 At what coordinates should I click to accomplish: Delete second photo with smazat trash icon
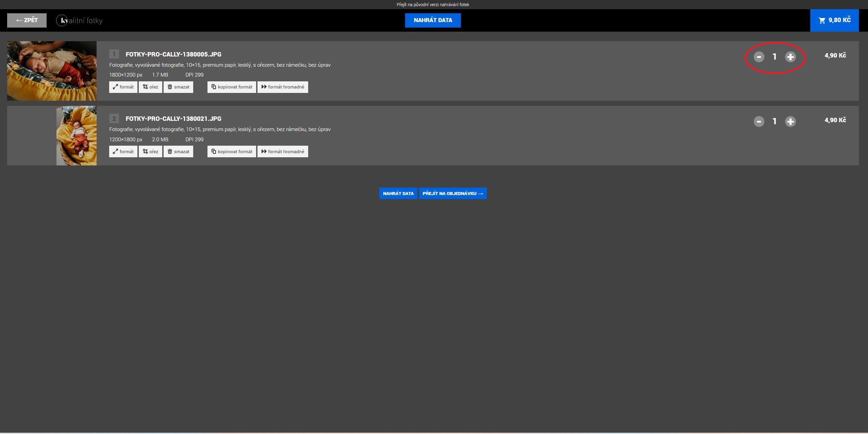[170, 151]
